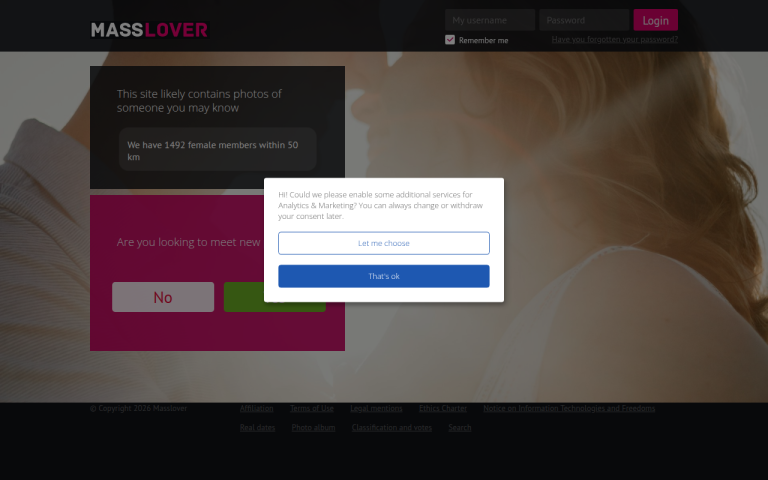Viewport: 768px width, 480px height.
Task: Open the forgotten password link
Action: [615, 39]
